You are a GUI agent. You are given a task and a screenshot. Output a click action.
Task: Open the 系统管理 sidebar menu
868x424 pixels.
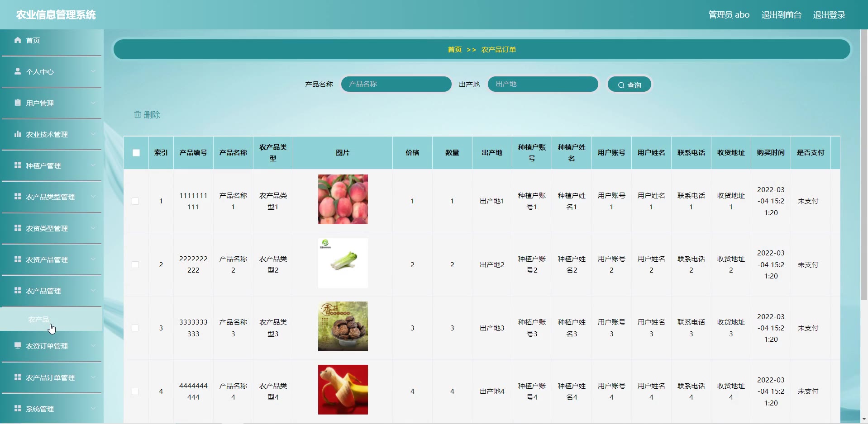pyautogui.click(x=52, y=409)
